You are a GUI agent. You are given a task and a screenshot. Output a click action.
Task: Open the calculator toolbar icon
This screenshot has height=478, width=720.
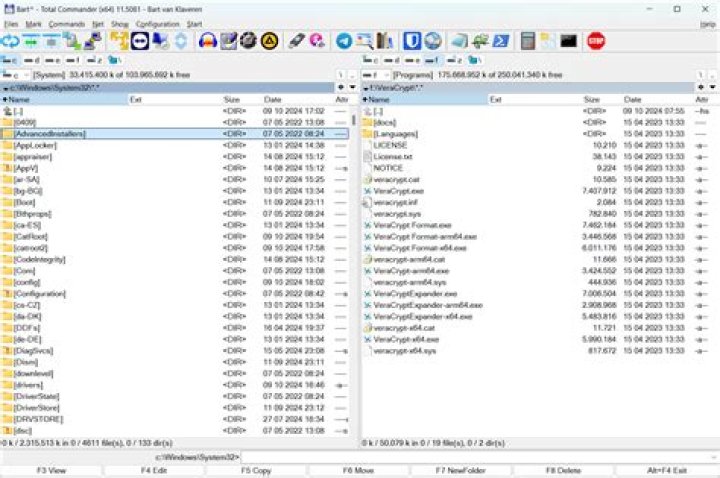(x=528, y=41)
